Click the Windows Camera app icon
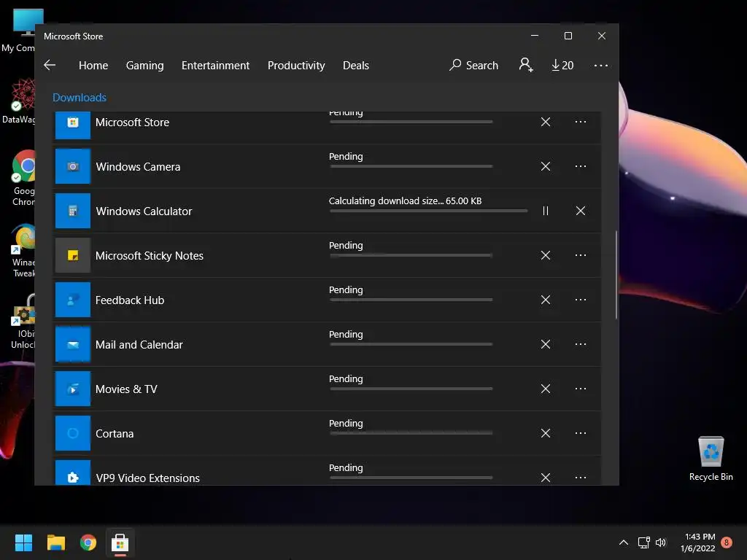This screenshot has height=560, width=747. (x=73, y=166)
